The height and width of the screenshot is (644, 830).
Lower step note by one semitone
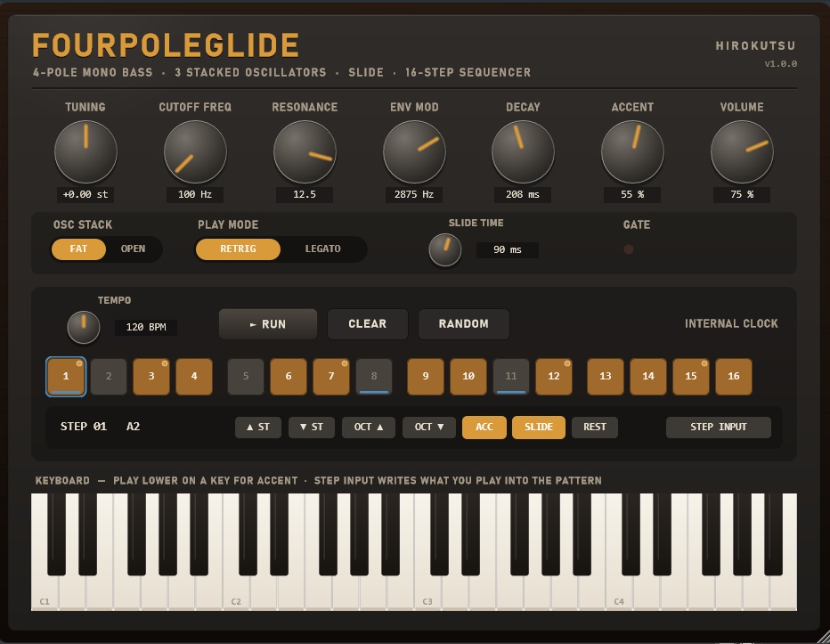point(312,428)
